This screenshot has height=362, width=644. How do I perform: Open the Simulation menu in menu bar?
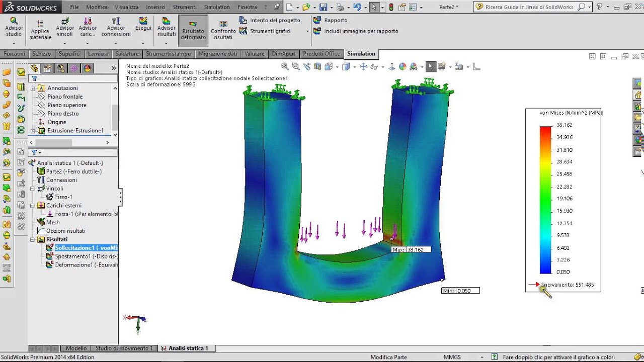[x=217, y=7]
